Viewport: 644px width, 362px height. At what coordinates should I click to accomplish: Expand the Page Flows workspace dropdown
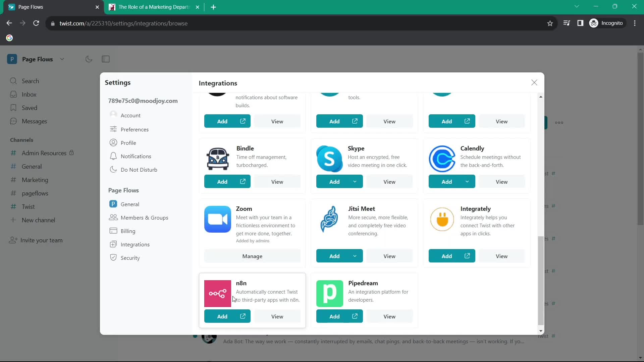(x=62, y=59)
